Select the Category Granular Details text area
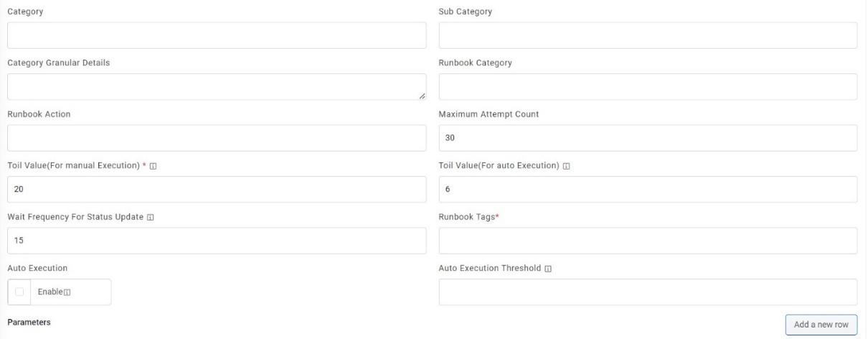This screenshot has width=868, height=339. [217, 86]
